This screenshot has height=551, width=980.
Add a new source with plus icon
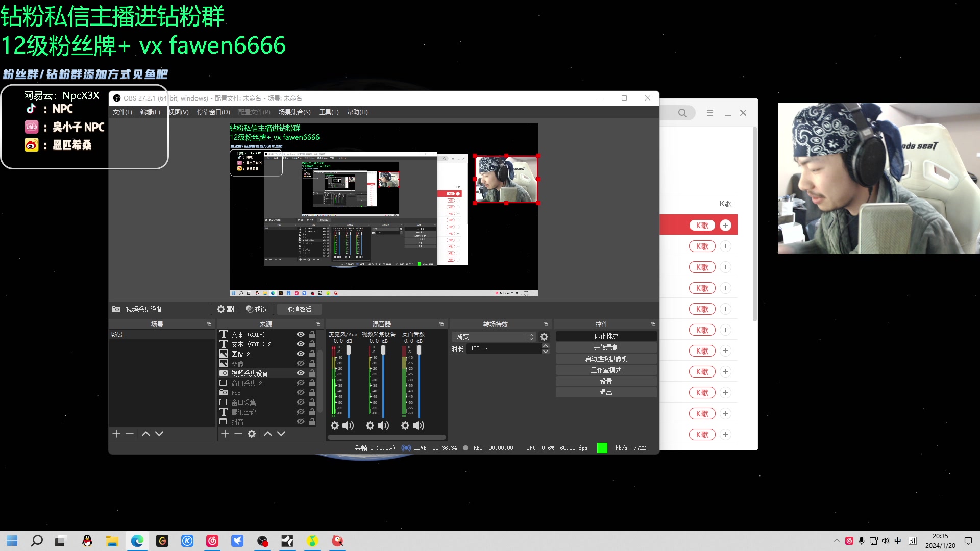pos(225,434)
